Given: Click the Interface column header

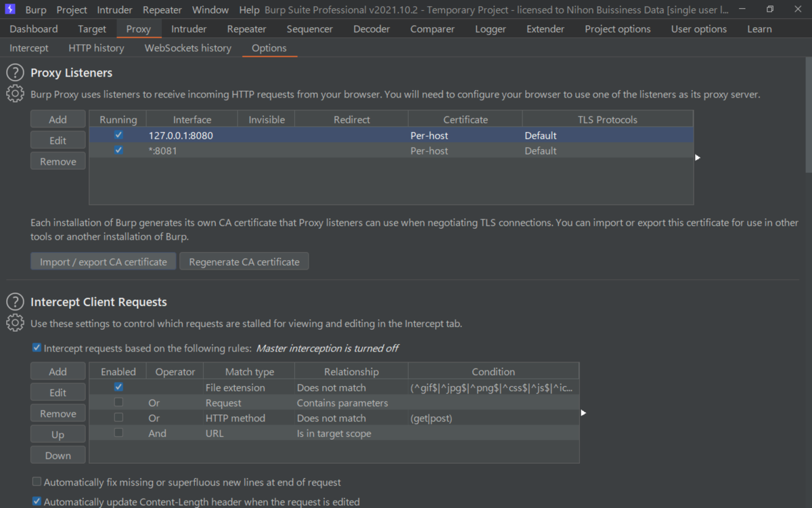Looking at the screenshot, I should pos(192,119).
